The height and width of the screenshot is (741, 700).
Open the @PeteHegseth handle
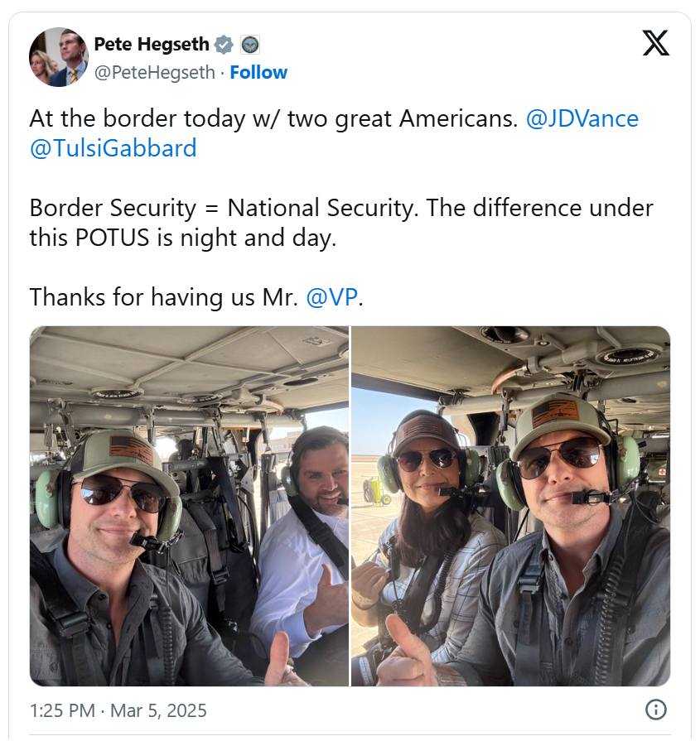tap(156, 73)
